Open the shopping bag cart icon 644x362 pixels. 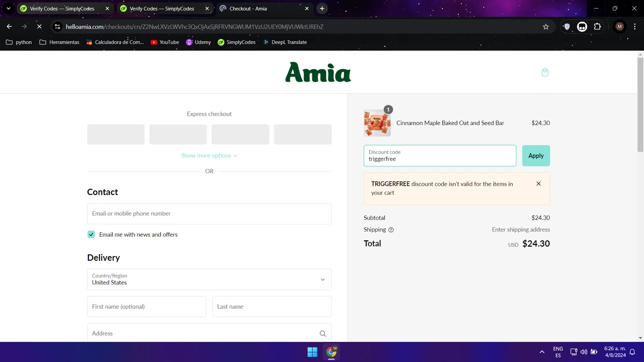[x=545, y=72]
